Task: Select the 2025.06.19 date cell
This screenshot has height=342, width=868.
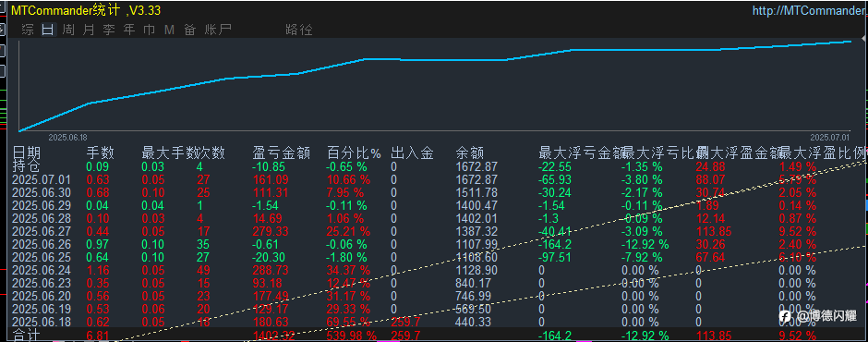Action: point(42,309)
